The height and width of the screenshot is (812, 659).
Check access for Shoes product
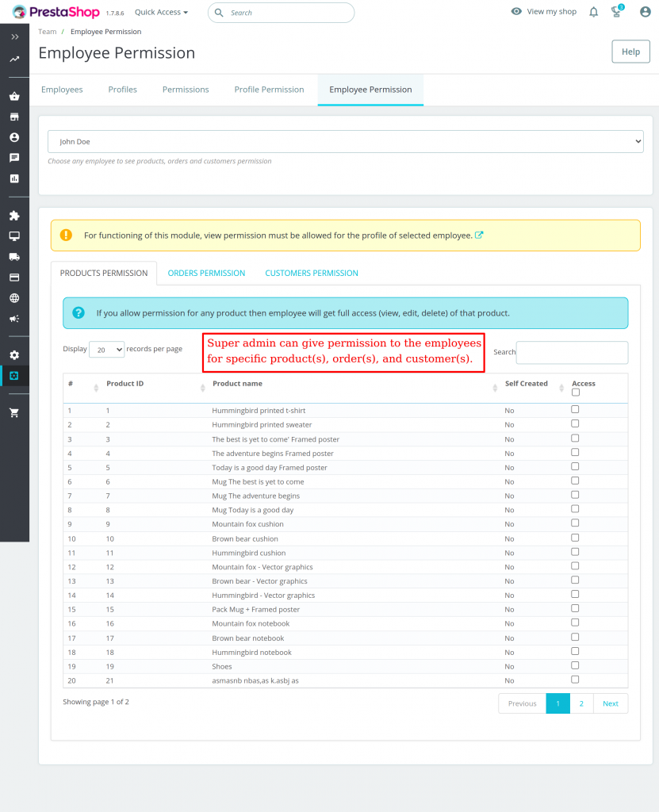pos(575,665)
